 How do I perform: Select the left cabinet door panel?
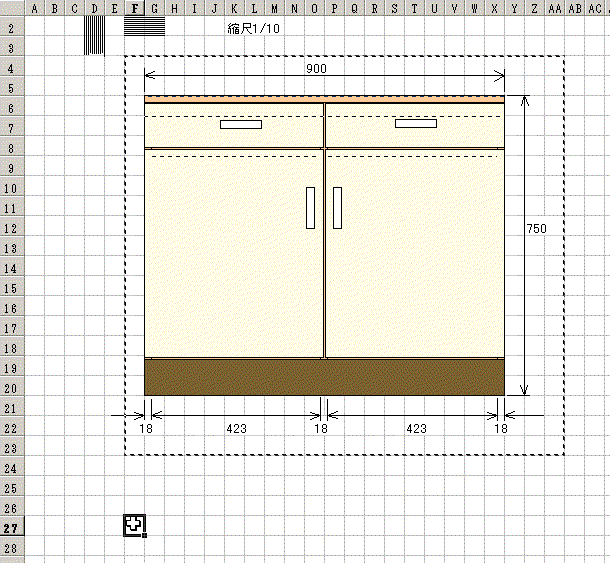pyautogui.click(x=234, y=253)
